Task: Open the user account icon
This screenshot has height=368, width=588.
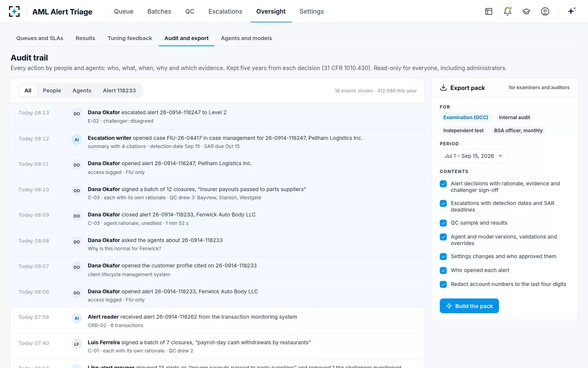Action: pyautogui.click(x=545, y=11)
